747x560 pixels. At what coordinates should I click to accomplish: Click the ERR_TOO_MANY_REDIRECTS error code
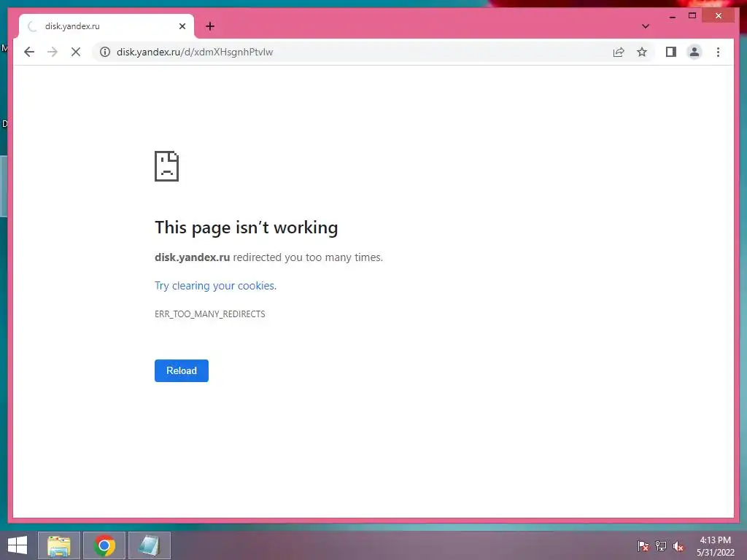tap(209, 314)
